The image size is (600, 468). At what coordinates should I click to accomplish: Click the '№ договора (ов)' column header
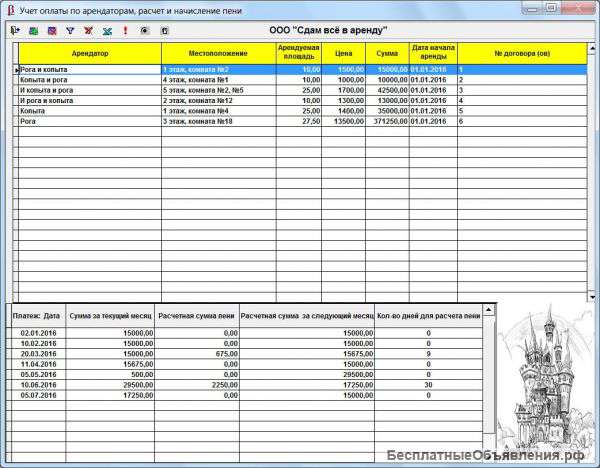coord(520,52)
